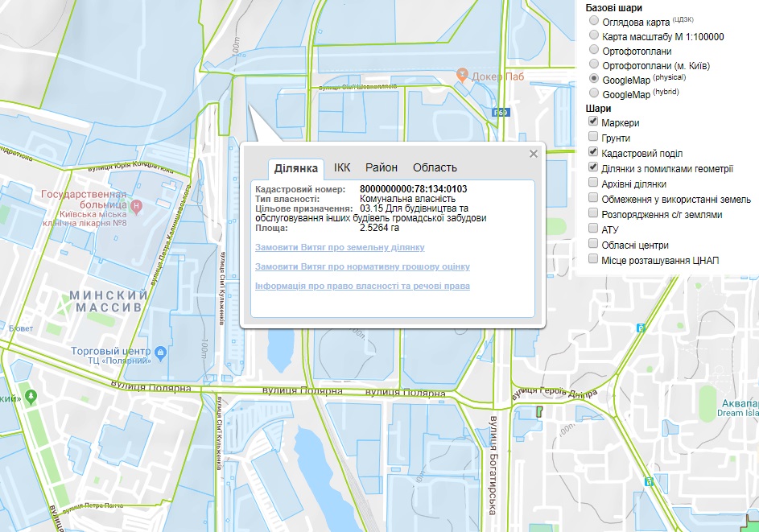Click the transit stop icon above вулиця Героїв Дніпра

pyautogui.click(x=640, y=328)
